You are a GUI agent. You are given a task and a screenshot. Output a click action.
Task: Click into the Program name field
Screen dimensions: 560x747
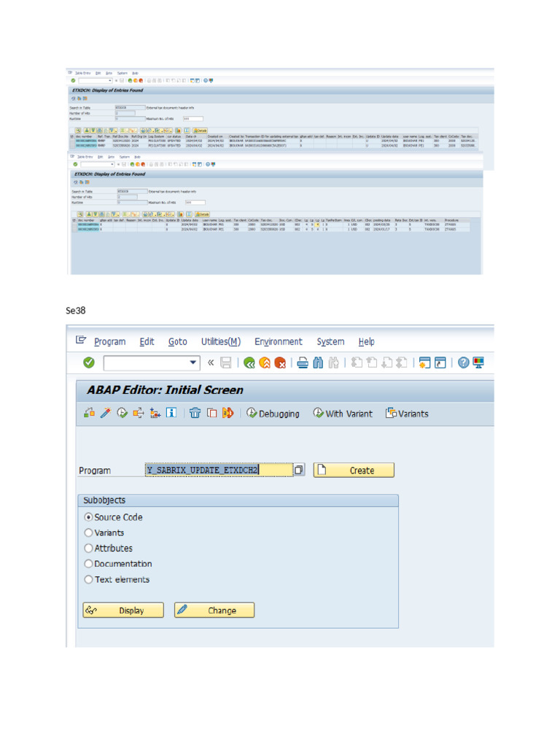point(219,471)
